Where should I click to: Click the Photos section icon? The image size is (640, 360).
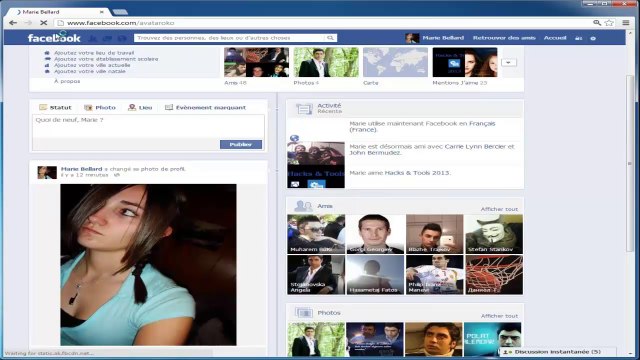(x=304, y=313)
